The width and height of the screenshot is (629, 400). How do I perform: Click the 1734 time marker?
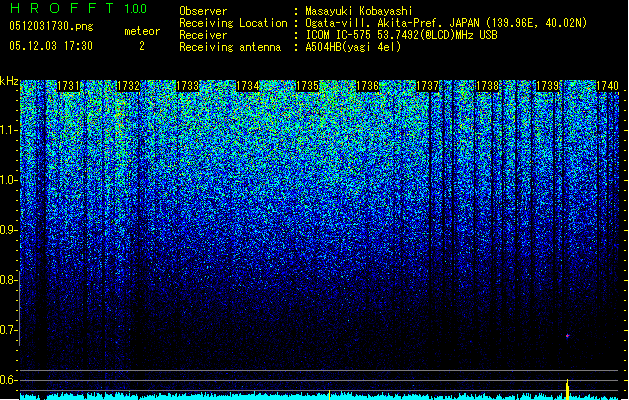click(248, 86)
